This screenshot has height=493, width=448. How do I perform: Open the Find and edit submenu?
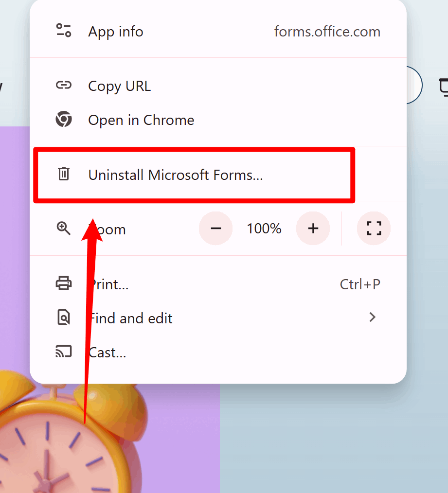pos(218,318)
